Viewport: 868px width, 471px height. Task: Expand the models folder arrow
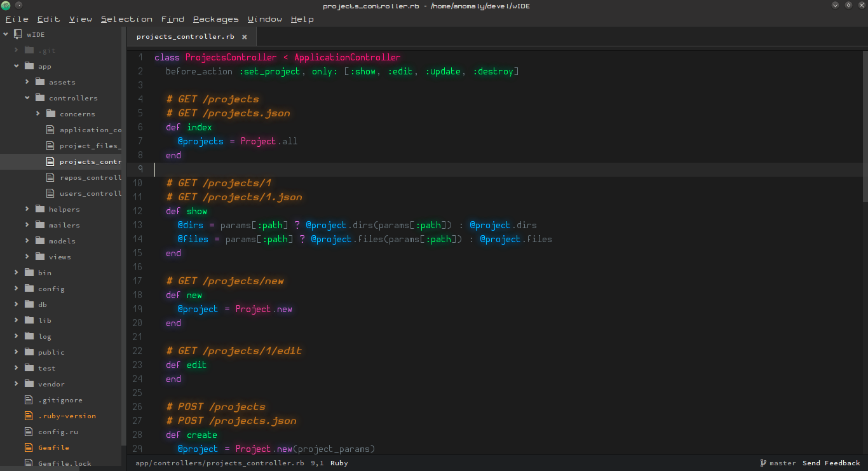tap(27, 241)
